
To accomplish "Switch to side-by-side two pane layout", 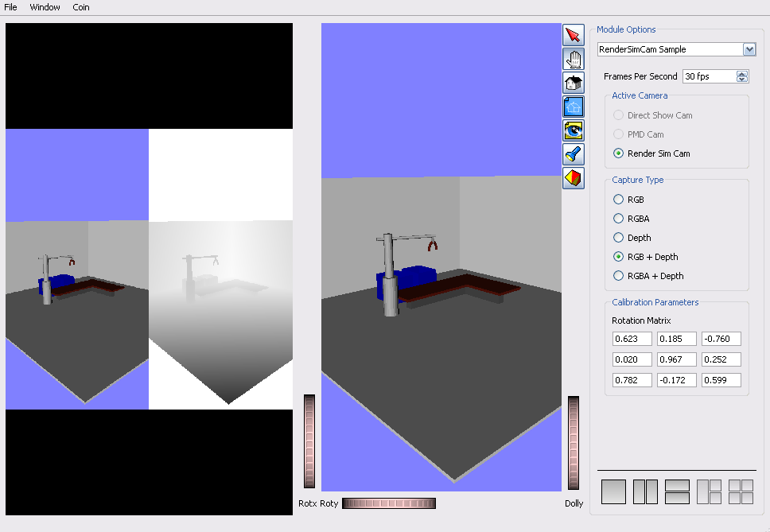I will [645, 491].
